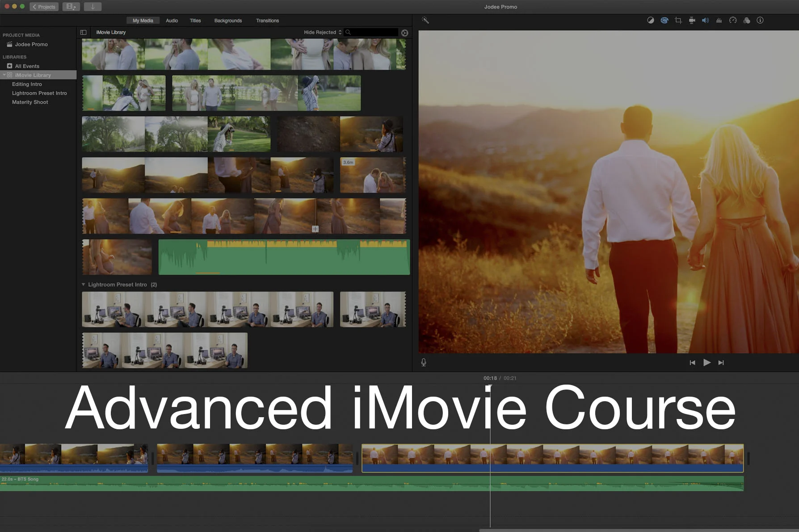Select the Cropping tool

tap(678, 20)
